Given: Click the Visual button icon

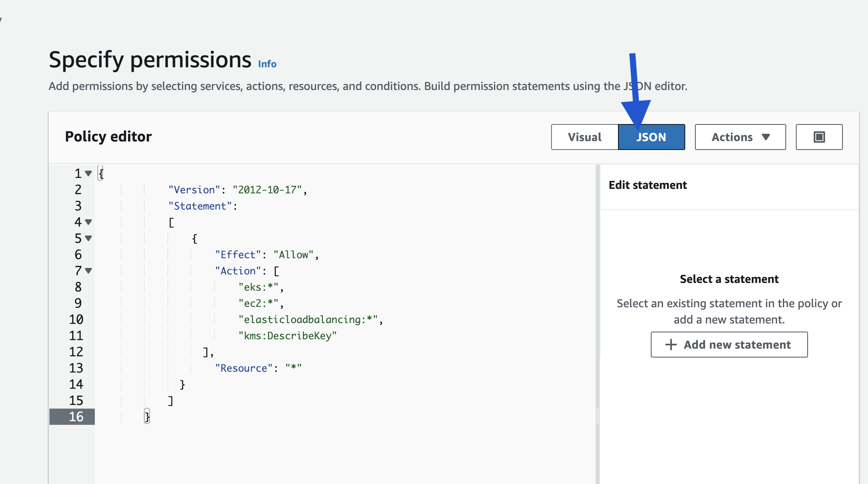Looking at the screenshot, I should 584,137.
